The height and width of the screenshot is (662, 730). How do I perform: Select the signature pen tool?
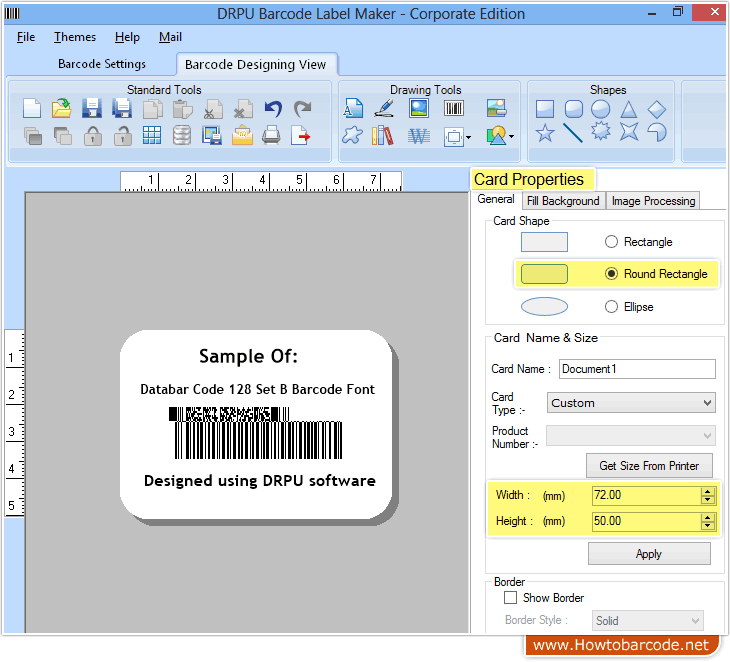point(385,108)
